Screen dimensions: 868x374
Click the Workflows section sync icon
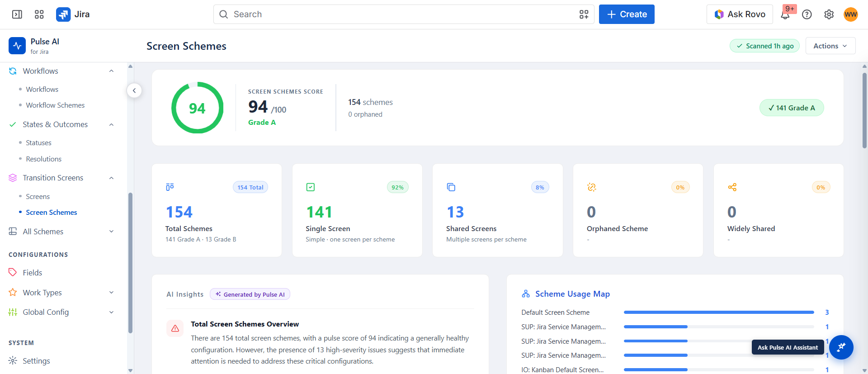coord(13,71)
